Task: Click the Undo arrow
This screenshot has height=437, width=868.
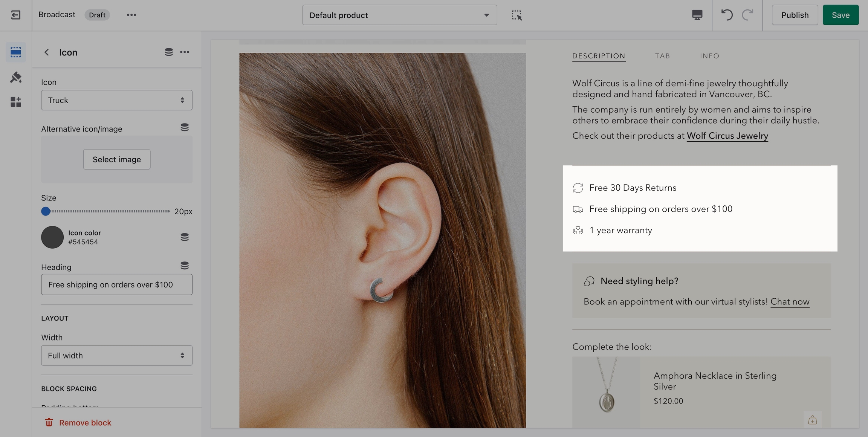Action: [x=727, y=15]
